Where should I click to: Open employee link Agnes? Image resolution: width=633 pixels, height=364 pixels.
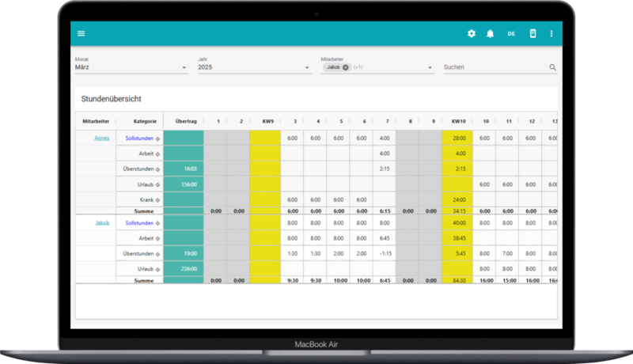coord(102,138)
